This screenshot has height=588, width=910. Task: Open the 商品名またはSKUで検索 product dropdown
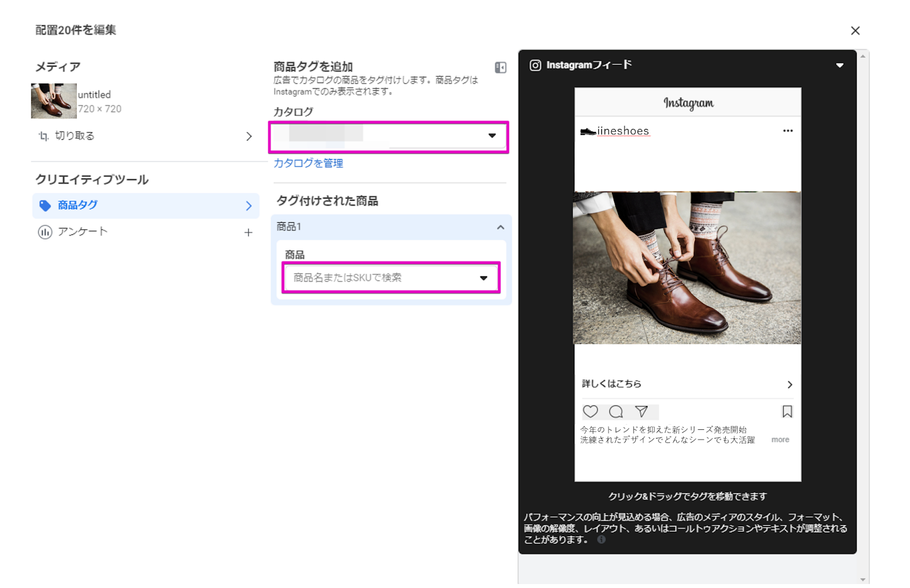coord(391,278)
